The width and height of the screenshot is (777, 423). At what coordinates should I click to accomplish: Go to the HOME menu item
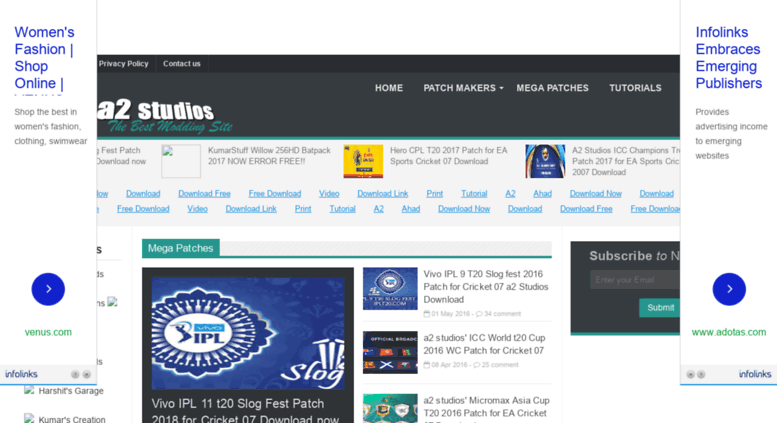click(x=388, y=88)
